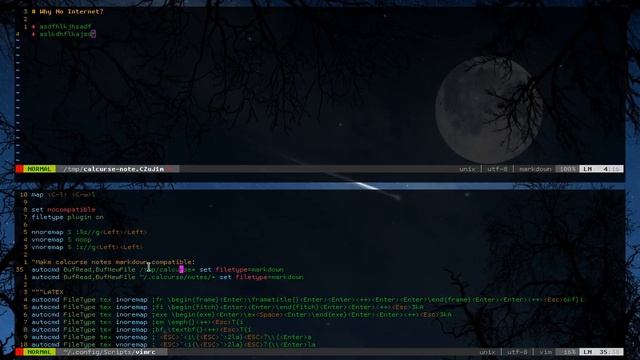
Task: Click the 'aslkdhflkajsd' bullet line in calcurse note
Action: click(64, 34)
